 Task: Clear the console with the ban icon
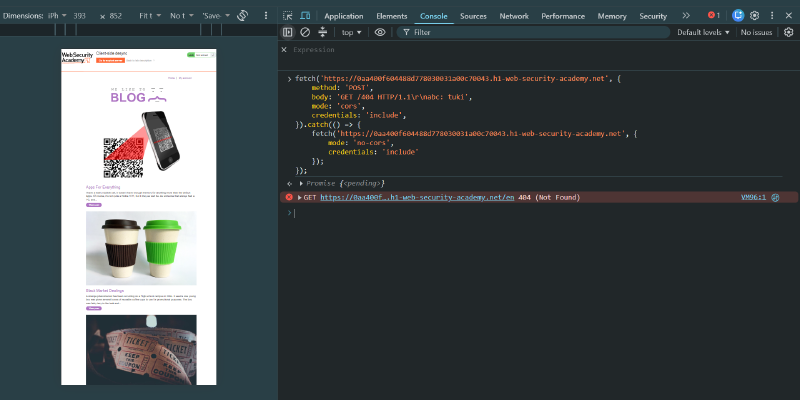coord(305,32)
